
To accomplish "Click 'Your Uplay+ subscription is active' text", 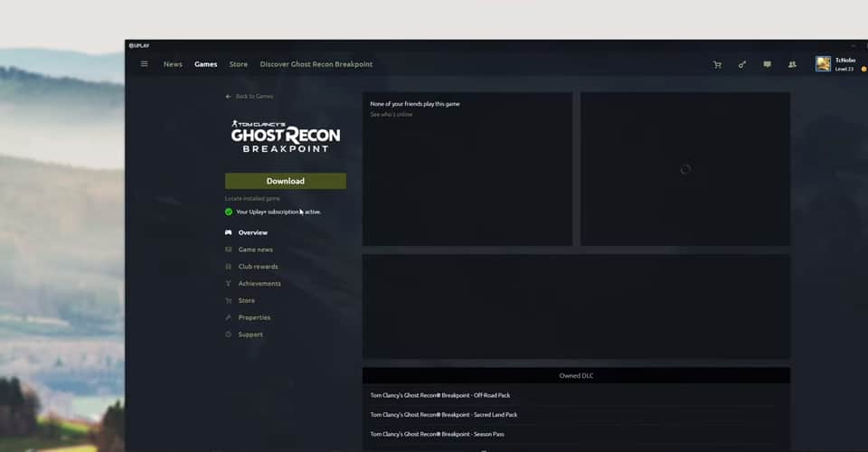I will 278,212.
